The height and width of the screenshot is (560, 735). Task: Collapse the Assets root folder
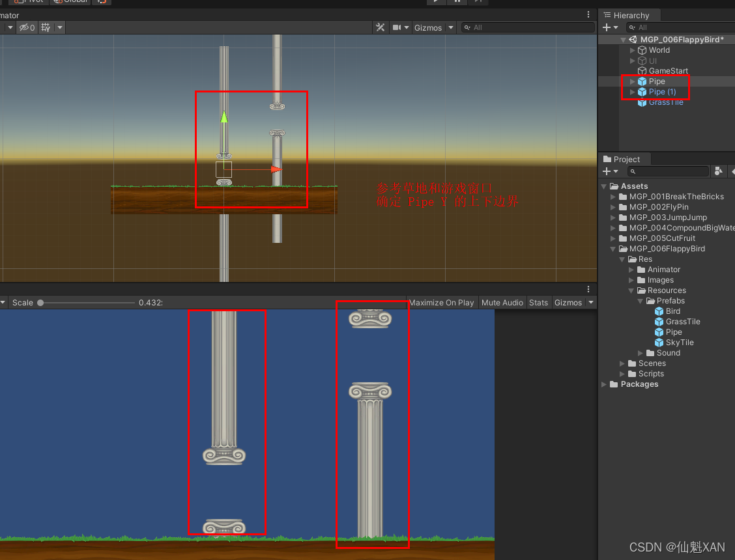pos(604,186)
